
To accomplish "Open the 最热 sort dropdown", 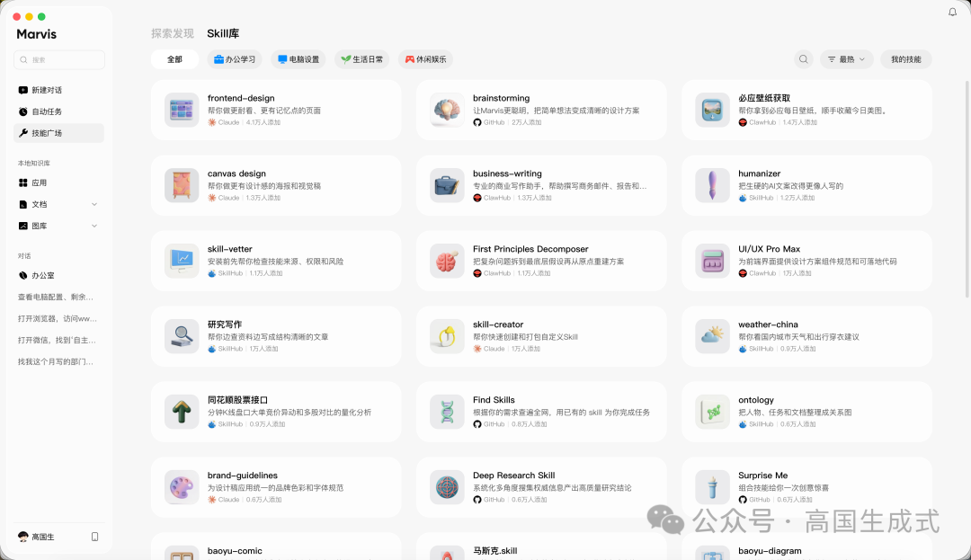I will 847,59.
